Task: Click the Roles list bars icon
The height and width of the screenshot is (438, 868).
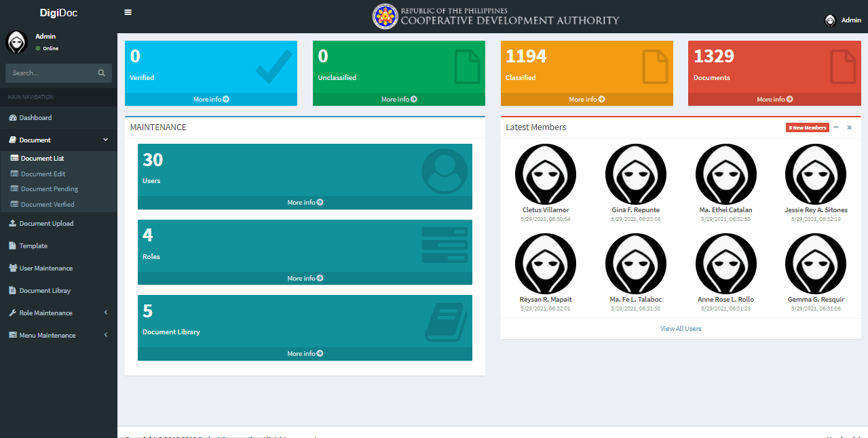Action: coord(445,245)
